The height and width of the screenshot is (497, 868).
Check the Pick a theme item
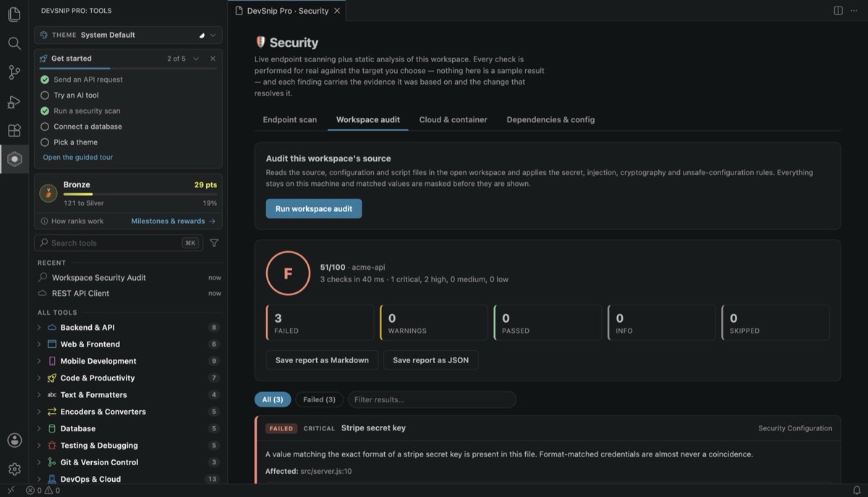click(x=45, y=143)
